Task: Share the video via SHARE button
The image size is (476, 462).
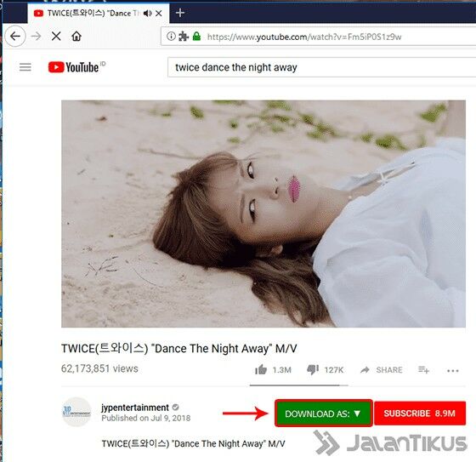Action: (382, 370)
